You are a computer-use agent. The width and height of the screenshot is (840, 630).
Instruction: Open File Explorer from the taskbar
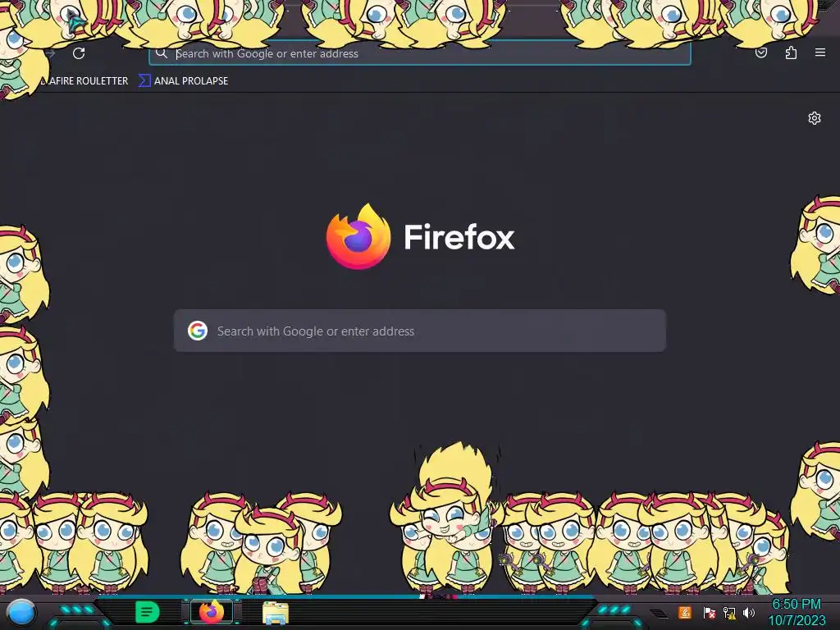tap(276, 613)
